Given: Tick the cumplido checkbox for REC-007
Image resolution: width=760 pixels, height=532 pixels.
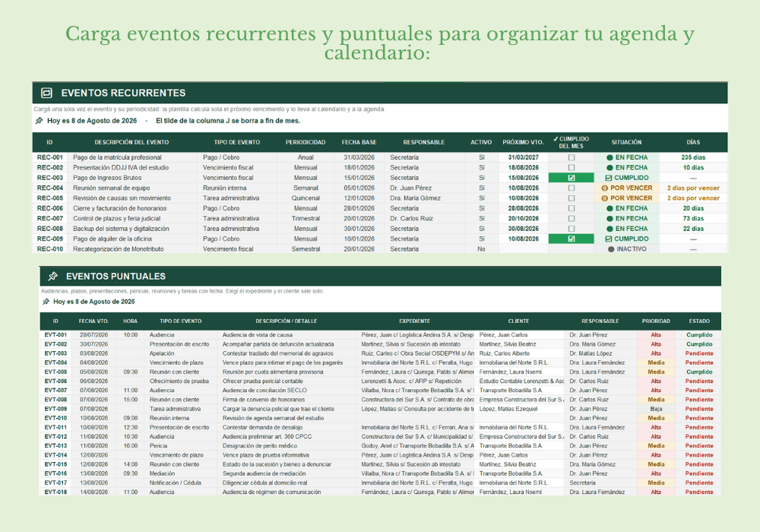Looking at the screenshot, I should [x=572, y=219].
